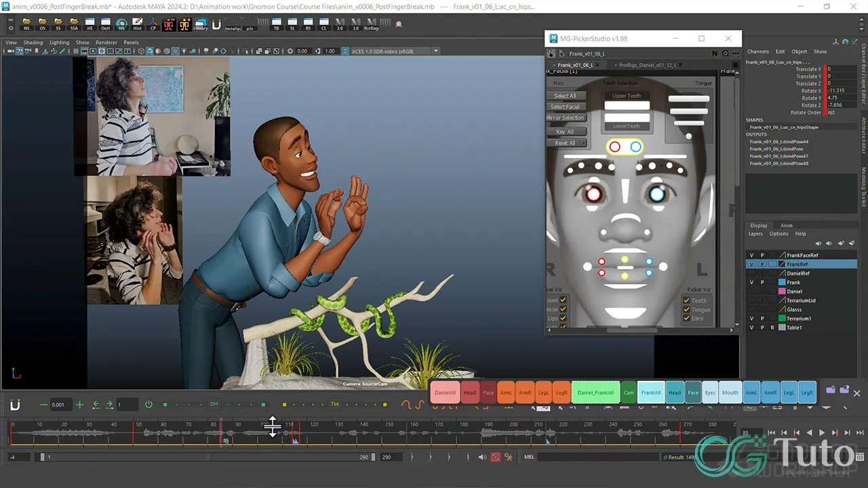Click the NS folder shelf icon
This screenshot has width=868, height=488.
point(26,25)
